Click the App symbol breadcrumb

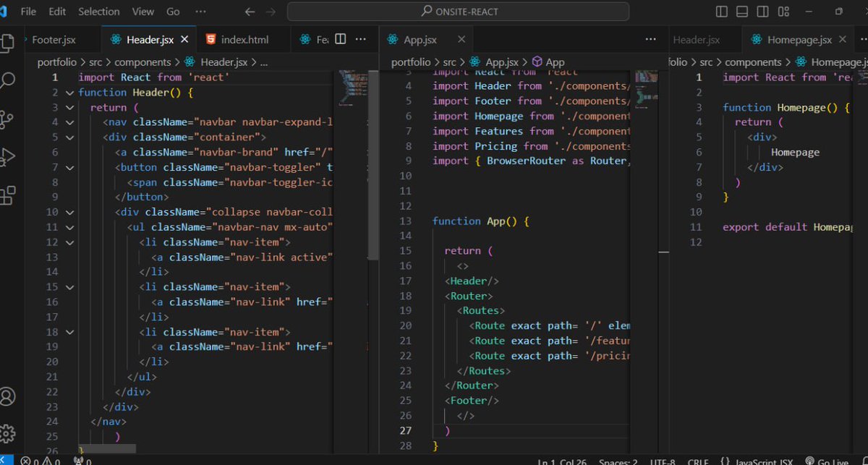548,62
